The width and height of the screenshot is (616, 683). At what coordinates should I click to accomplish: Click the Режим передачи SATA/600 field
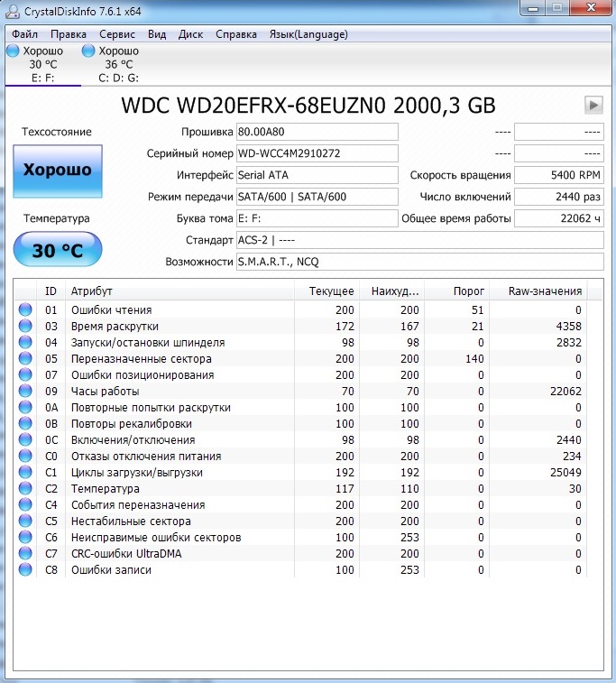[317, 197]
